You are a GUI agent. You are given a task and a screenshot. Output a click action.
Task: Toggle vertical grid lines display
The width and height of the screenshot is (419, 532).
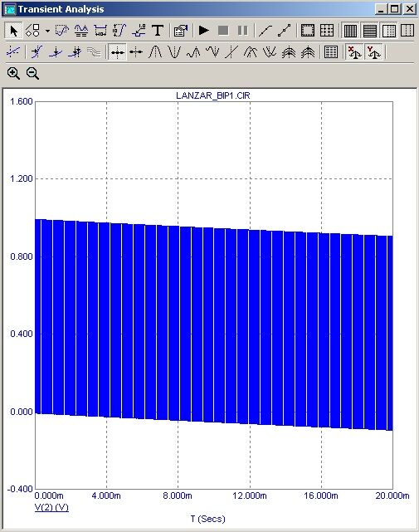click(350, 31)
